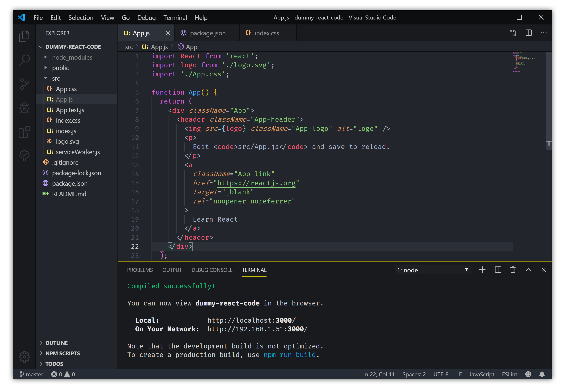Open the '1: node' terminal dropdown
Viewport: 564px width, 392px height.
[x=432, y=270]
